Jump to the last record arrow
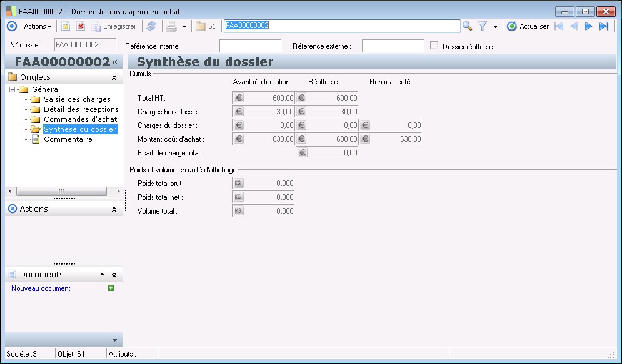622x364 pixels. point(603,26)
